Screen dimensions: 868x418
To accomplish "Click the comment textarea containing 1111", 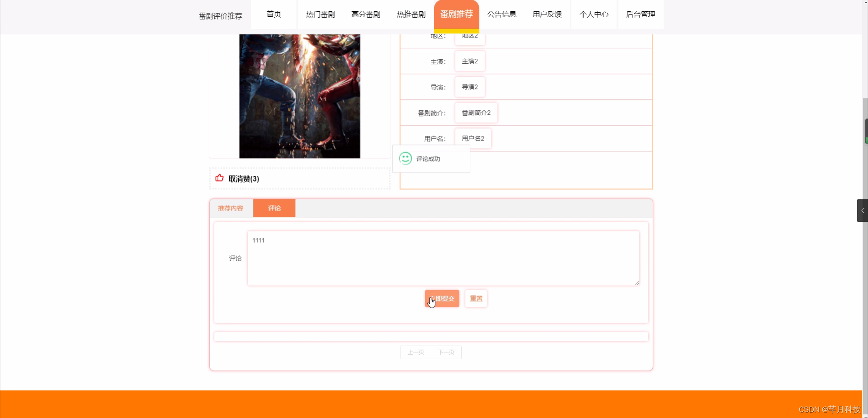I will [443, 258].
